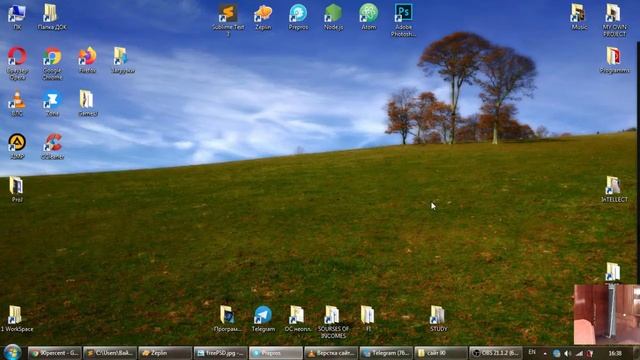Switch to the freePSD.jpg taskbar window
Image resolution: width=640 pixels, height=360 pixels.
[x=220, y=353]
